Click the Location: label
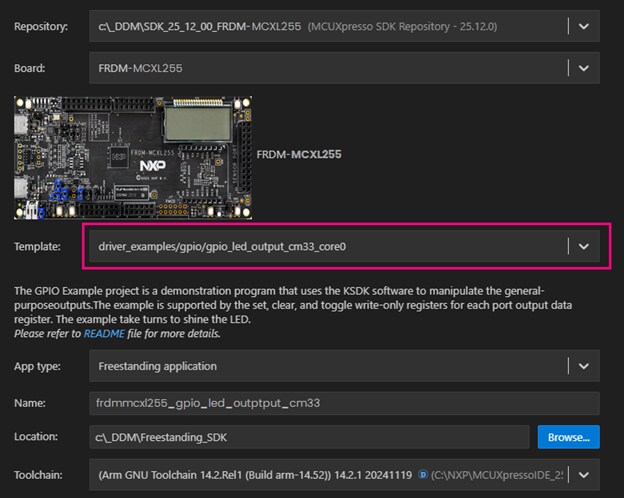The image size is (624, 498). [36, 437]
